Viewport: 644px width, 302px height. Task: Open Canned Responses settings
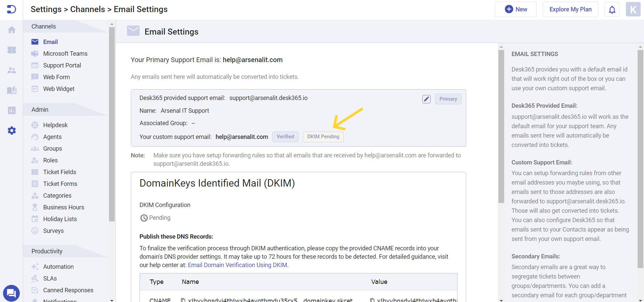coord(68,290)
